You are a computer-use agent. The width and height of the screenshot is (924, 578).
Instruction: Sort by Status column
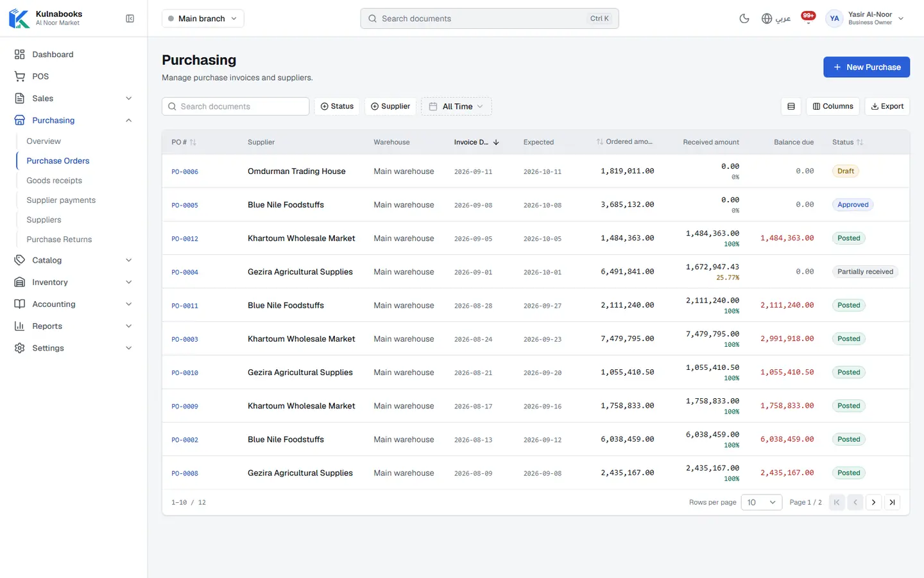coord(848,143)
